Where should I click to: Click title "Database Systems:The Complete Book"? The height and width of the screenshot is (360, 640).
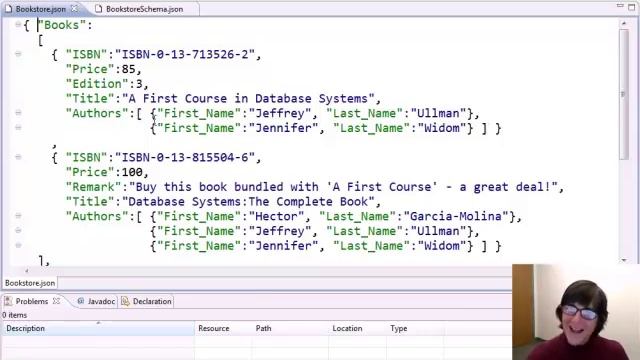pyautogui.click(x=248, y=201)
